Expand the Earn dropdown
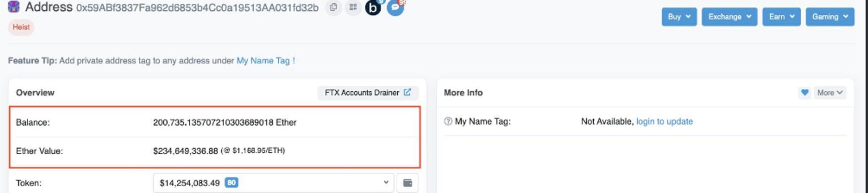 click(782, 17)
